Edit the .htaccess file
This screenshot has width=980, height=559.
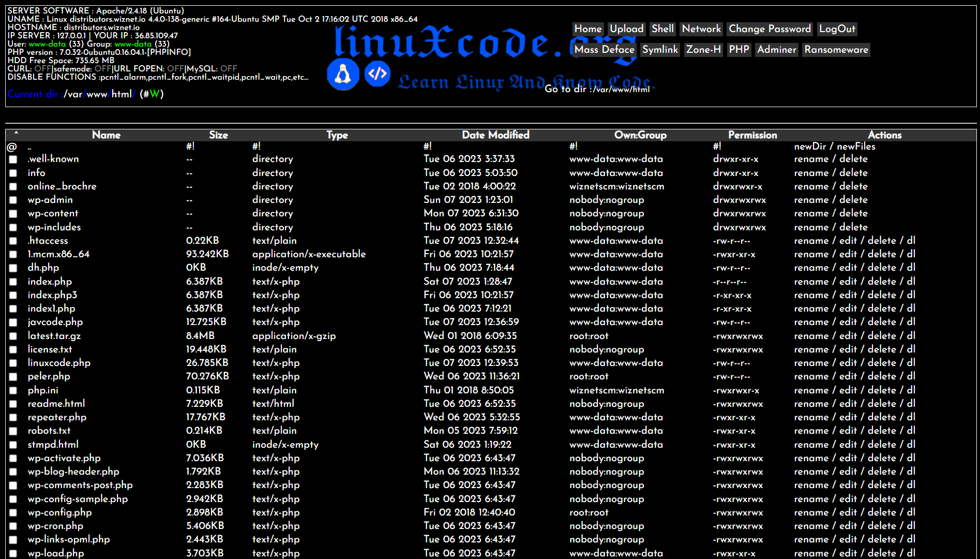[848, 241]
